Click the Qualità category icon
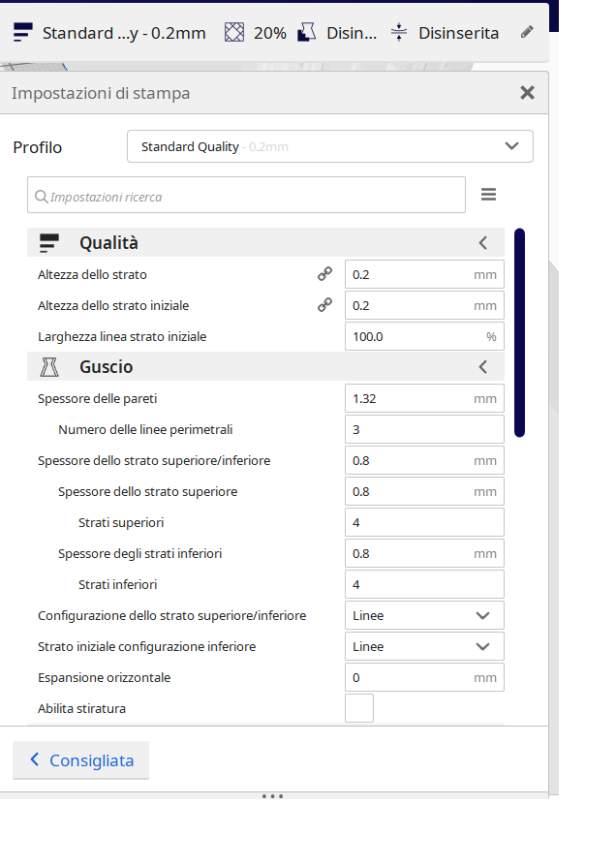This screenshot has height=868, width=616. coord(48,243)
